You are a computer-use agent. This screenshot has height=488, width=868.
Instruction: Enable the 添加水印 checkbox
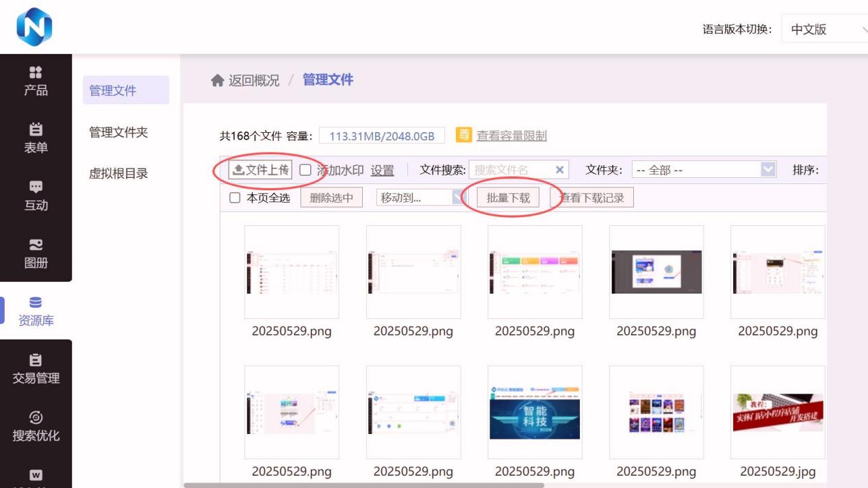[x=305, y=170]
